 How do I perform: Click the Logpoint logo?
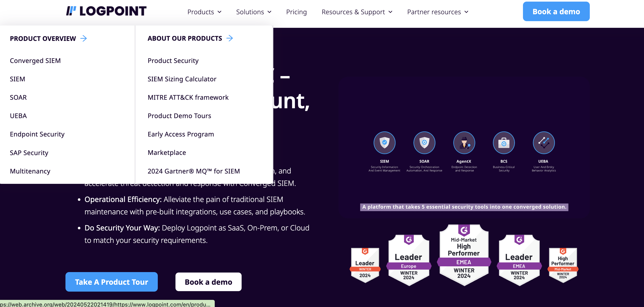coord(106,11)
